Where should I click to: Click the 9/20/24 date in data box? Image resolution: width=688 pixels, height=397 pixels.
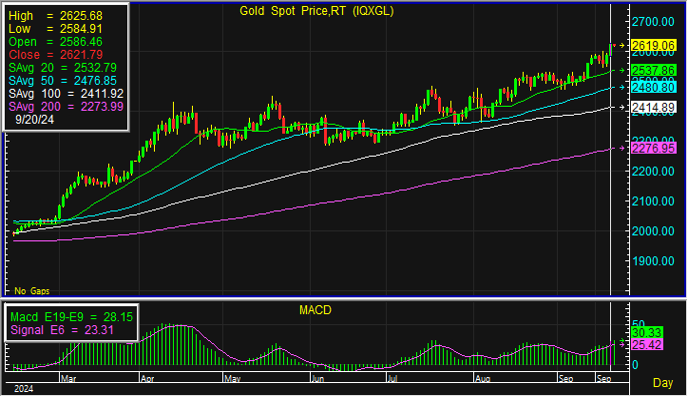(x=35, y=120)
